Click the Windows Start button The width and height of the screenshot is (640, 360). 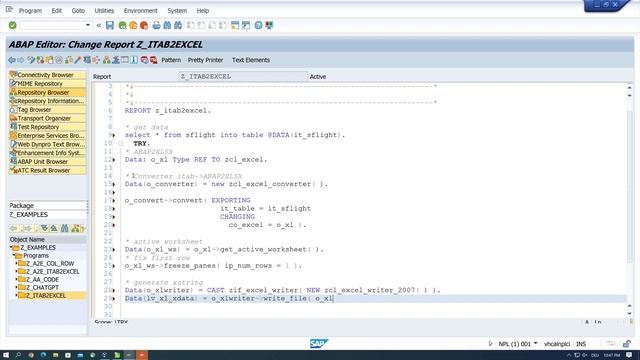pyautogui.click(x=6, y=355)
